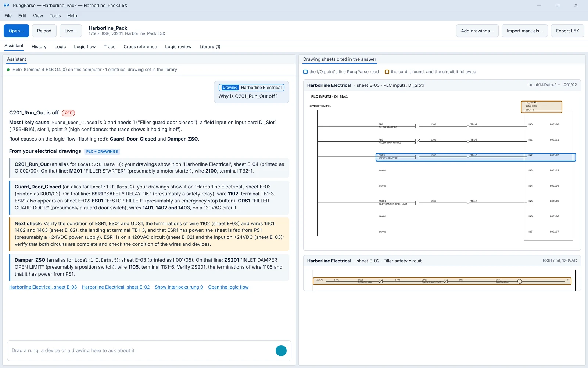Click the highlighted ESR1 SAFETY RELAY OK line
The height and width of the screenshot is (368, 588).
click(x=476, y=157)
